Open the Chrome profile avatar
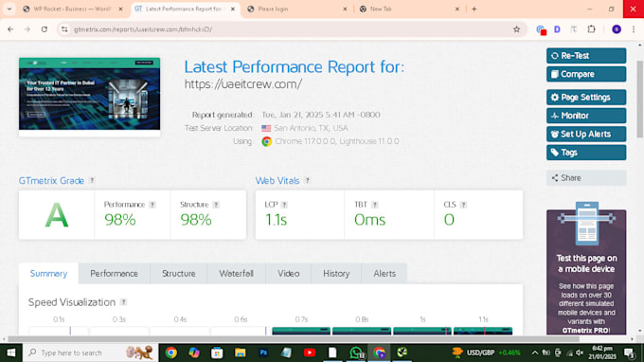The width and height of the screenshot is (644, 362). tap(617, 29)
